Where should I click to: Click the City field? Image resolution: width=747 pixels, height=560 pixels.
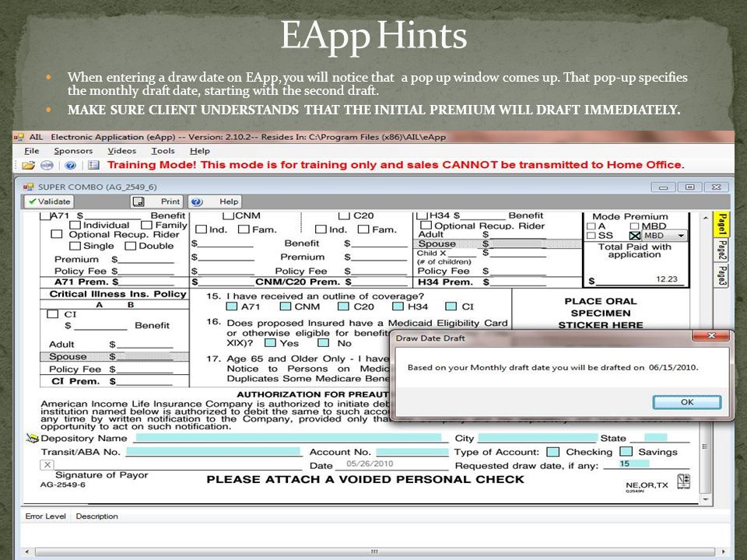[538, 438]
